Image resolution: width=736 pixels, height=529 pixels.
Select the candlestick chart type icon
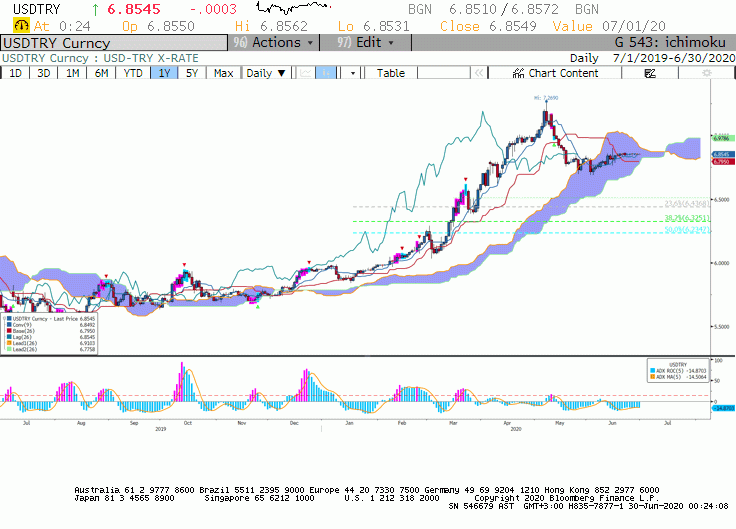tap(326, 73)
